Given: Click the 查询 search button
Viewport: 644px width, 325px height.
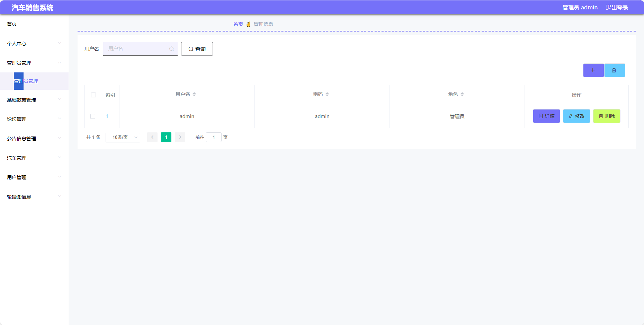Looking at the screenshot, I should (197, 49).
